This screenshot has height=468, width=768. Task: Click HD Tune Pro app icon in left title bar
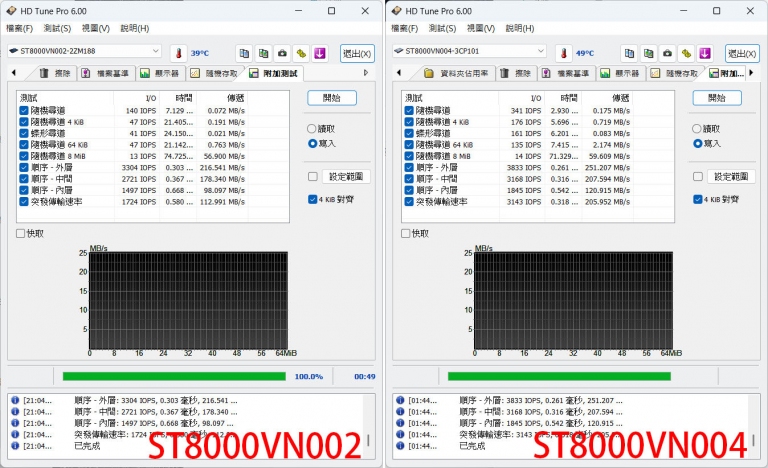coord(11,11)
